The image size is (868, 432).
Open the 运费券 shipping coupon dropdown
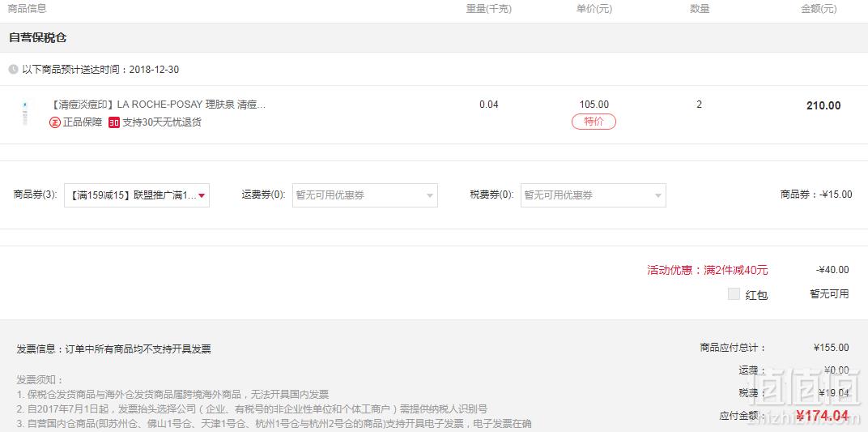click(365, 195)
